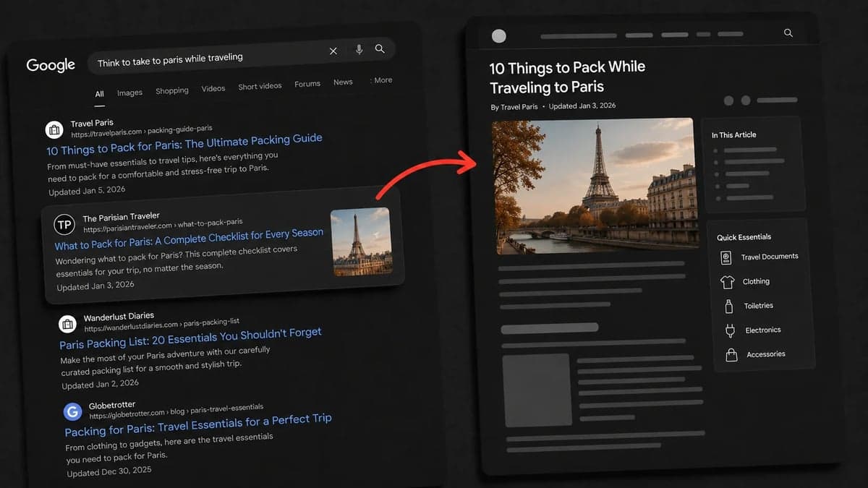Click the globetrotter.com paris-travel-essentials URL
The height and width of the screenshot is (488, 868).
176,411
